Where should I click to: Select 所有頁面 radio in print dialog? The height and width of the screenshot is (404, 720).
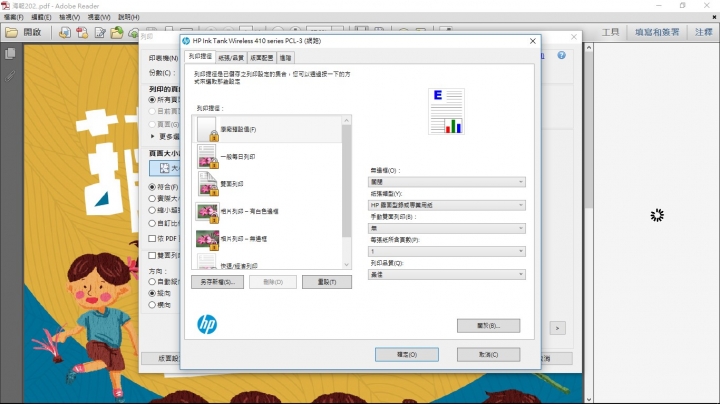(152, 100)
